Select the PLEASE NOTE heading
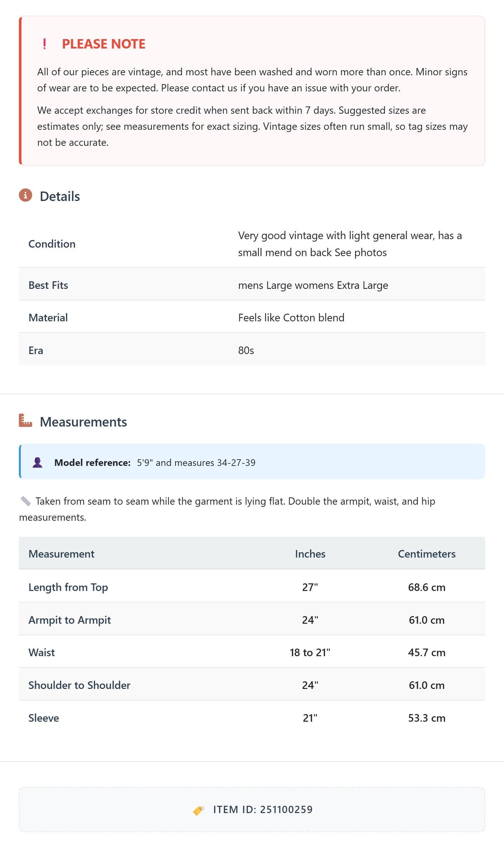 104,44
